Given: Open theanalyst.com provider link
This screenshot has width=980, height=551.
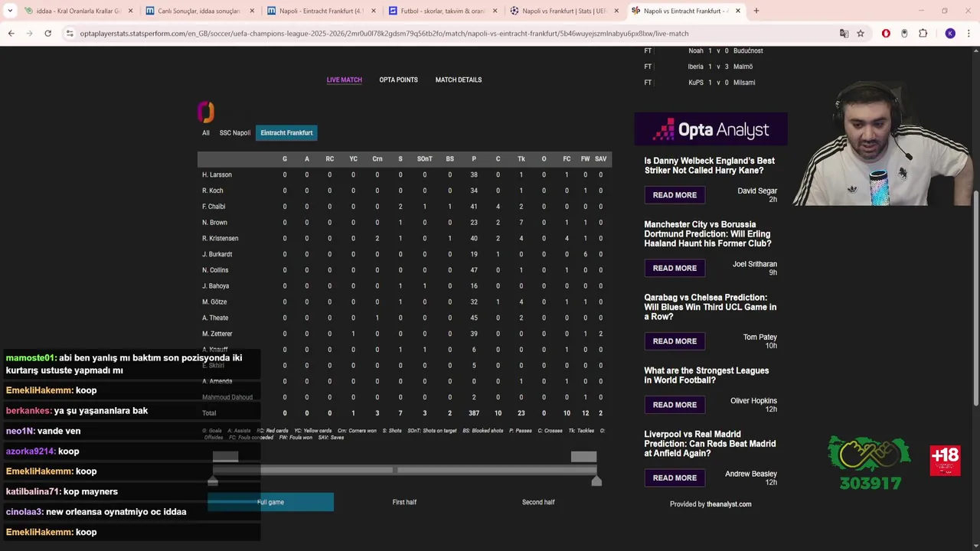Looking at the screenshot, I should pyautogui.click(x=729, y=504).
